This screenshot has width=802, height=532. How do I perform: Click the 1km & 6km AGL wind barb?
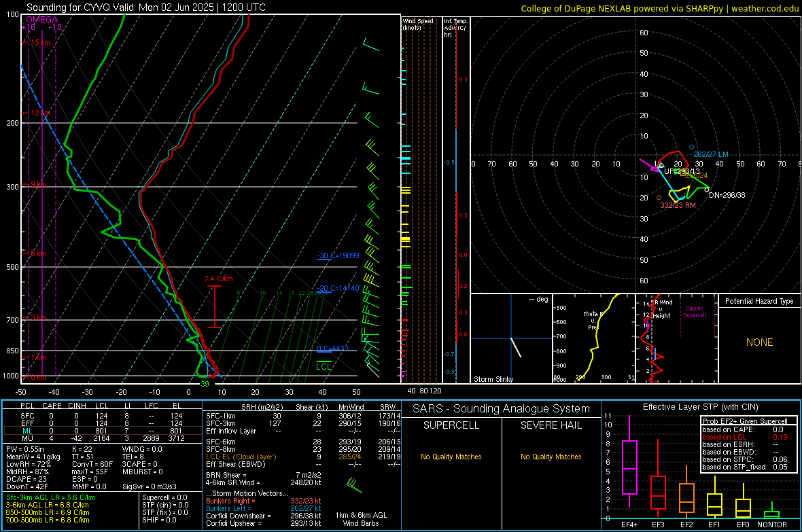coord(354,484)
